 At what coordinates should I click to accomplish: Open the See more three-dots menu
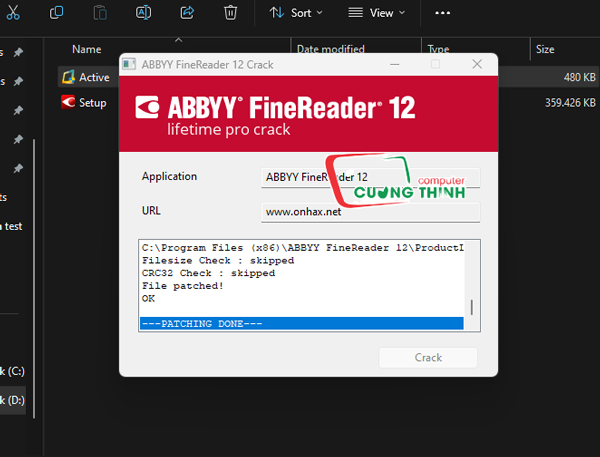442,13
